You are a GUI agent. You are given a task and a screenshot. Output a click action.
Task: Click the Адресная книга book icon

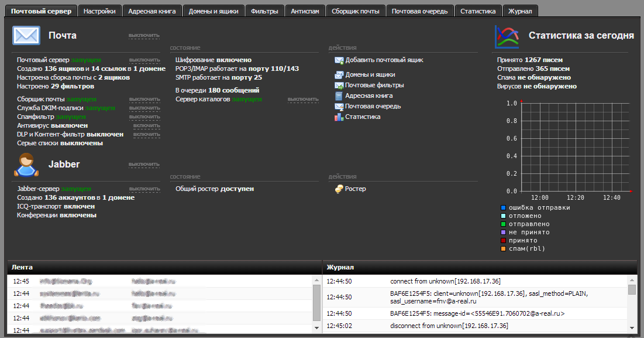tap(339, 96)
